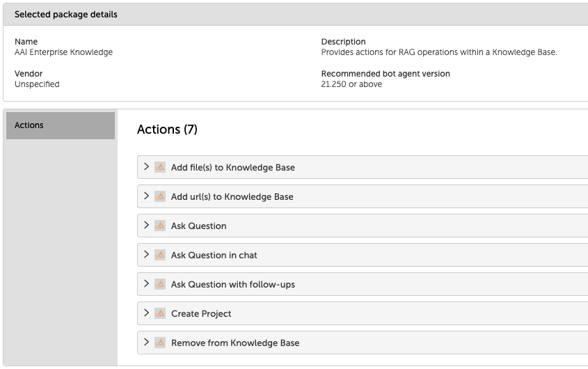Image resolution: width=588 pixels, height=369 pixels.
Task: Click the icon beside Add file(s) to Knowledge Base
Action: tap(160, 167)
